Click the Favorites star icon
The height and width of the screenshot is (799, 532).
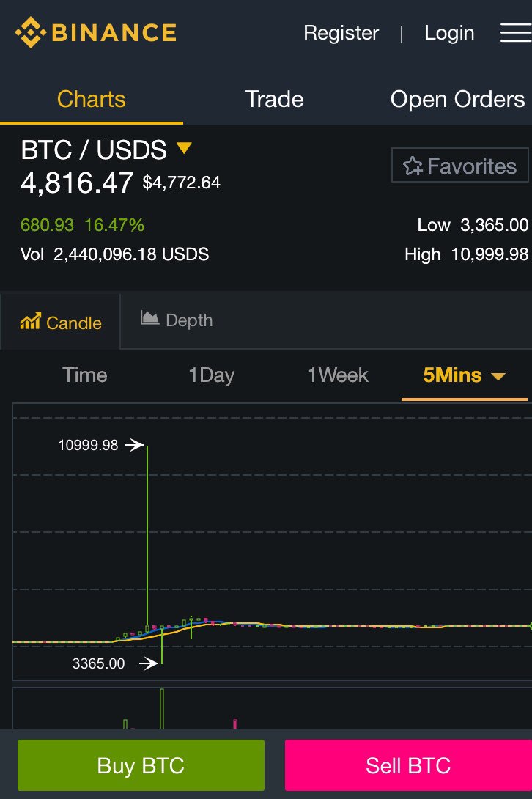coord(413,166)
